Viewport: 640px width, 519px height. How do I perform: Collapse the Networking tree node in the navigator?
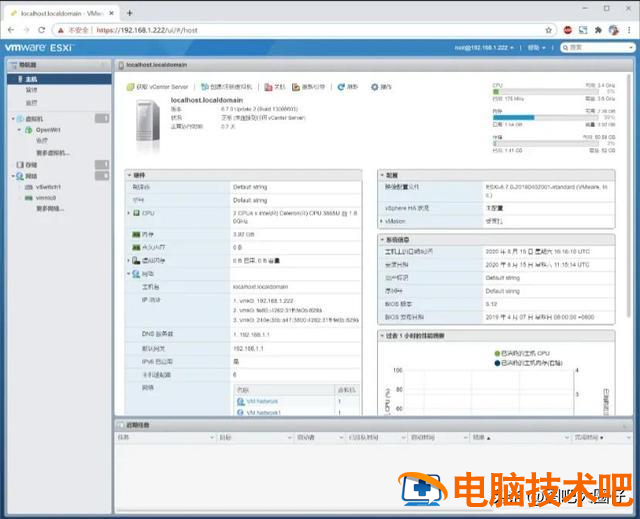[13, 176]
